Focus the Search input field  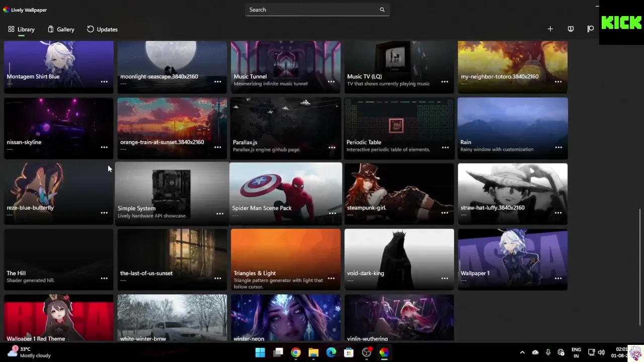click(x=317, y=10)
